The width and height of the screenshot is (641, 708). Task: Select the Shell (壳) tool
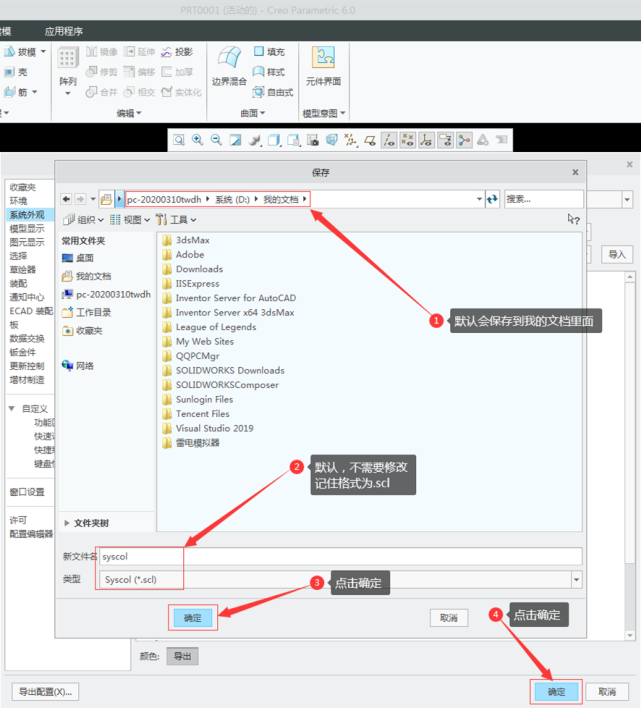click(15, 72)
